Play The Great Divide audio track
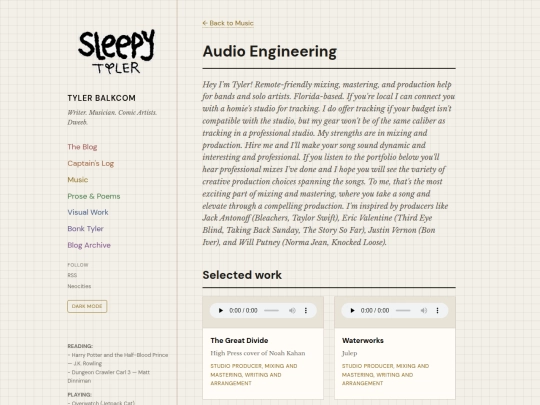Viewport: 540px width, 405px height. [x=221, y=311]
